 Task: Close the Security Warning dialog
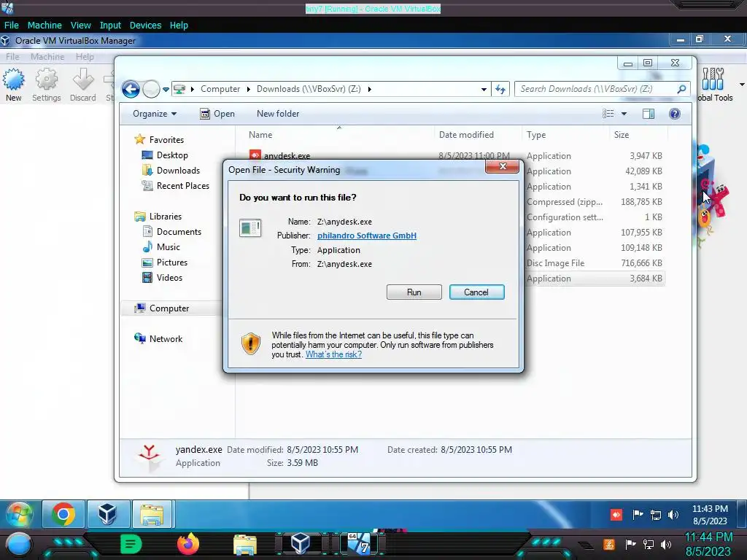(502, 166)
